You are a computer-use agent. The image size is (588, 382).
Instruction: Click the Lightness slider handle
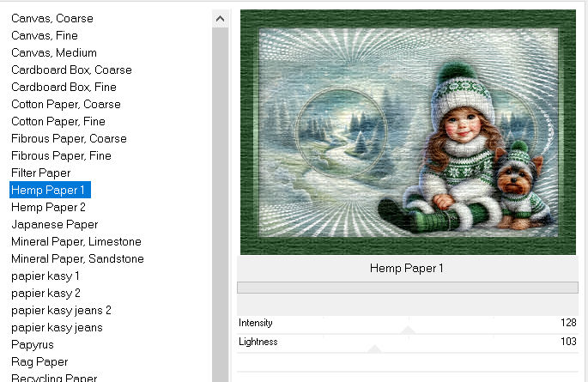374,349
